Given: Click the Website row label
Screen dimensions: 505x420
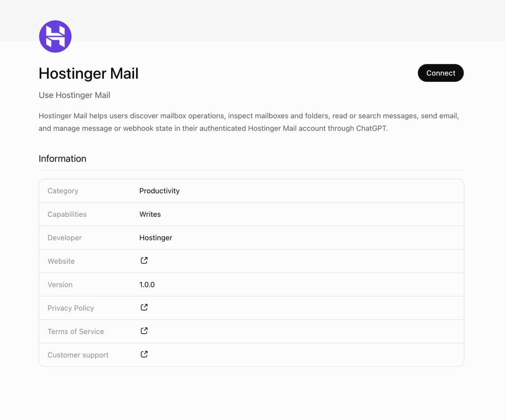Looking at the screenshot, I should [x=61, y=261].
